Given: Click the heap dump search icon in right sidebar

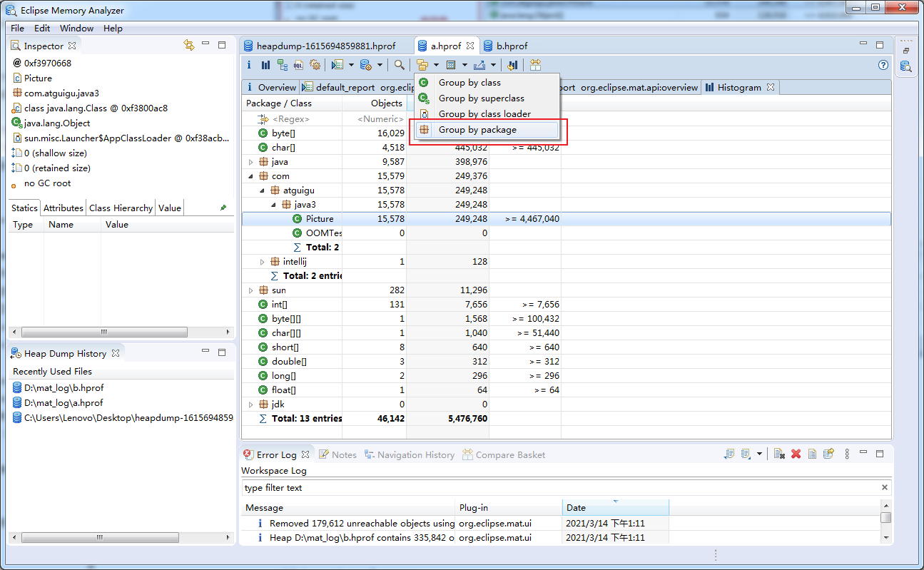Looking at the screenshot, I should tap(905, 66).
